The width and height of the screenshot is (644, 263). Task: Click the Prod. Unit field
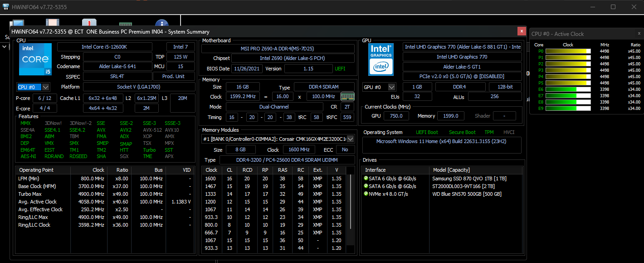click(x=173, y=77)
